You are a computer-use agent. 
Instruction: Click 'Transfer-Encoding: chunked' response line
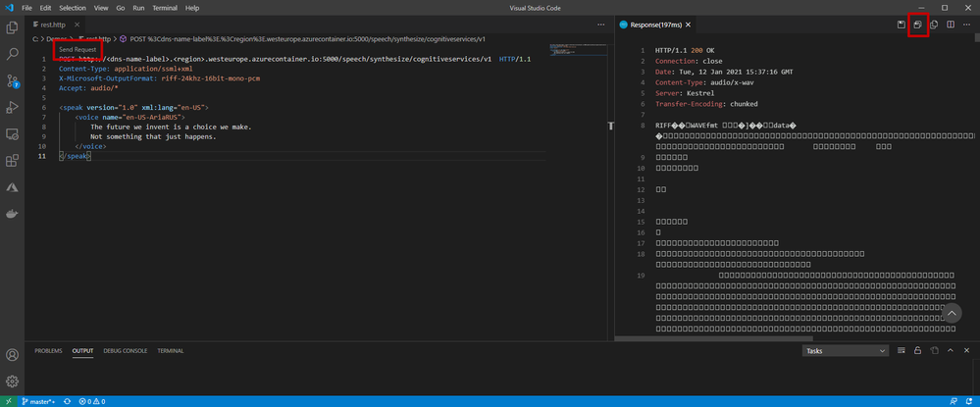(706, 104)
